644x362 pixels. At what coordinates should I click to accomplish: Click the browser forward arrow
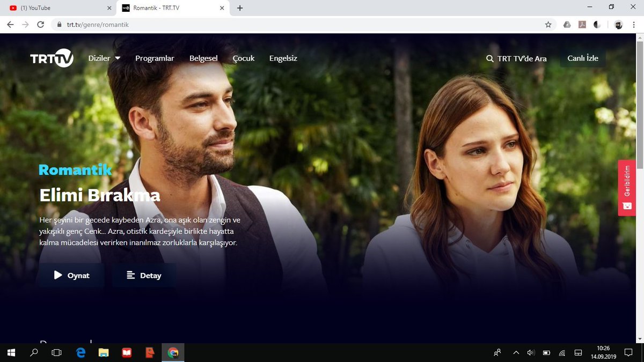tap(25, 24)
